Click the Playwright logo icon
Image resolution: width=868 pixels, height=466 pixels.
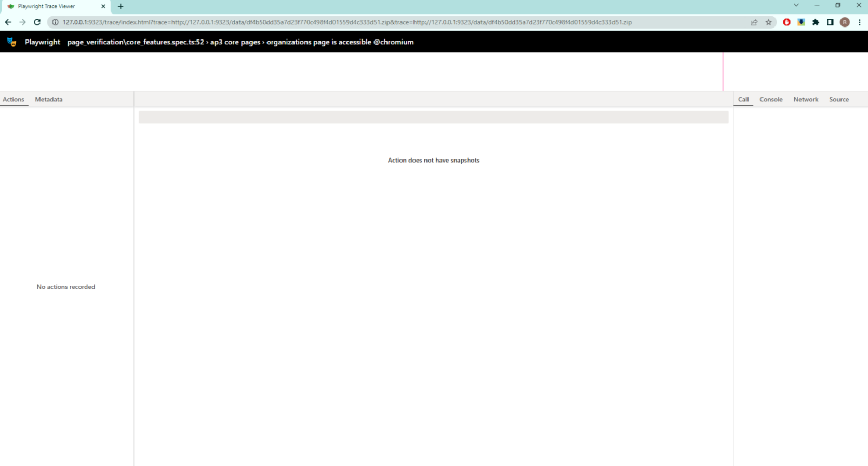click(11, 42)
